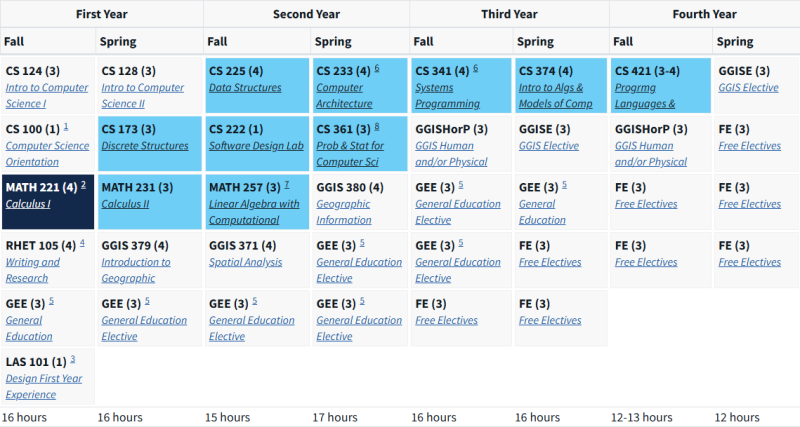
Task: Click the Linear Algebra with Computational link
Action: pos(254,212)
